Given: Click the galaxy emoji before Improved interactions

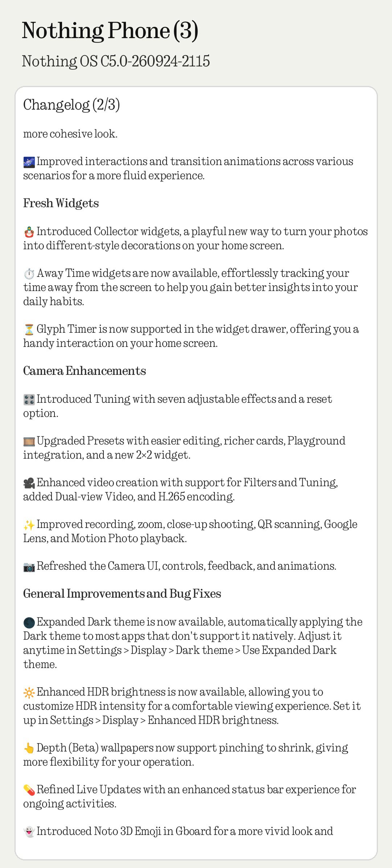Looking at the screenshot, I should pos(29,162).
